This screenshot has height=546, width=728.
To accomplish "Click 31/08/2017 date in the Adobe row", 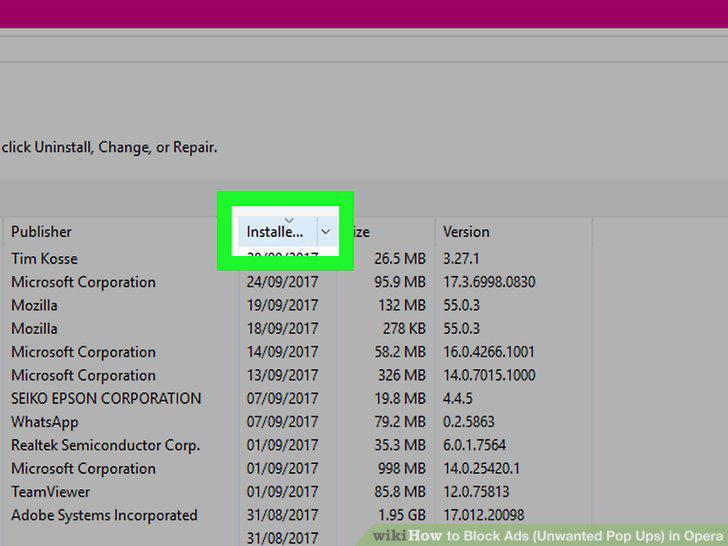I will click(282, 515).
